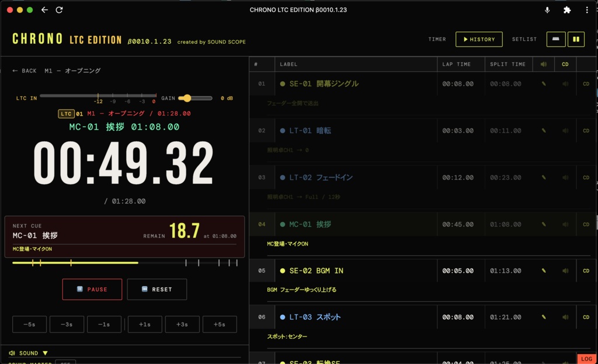Pause the running timer

coord(92,289)
